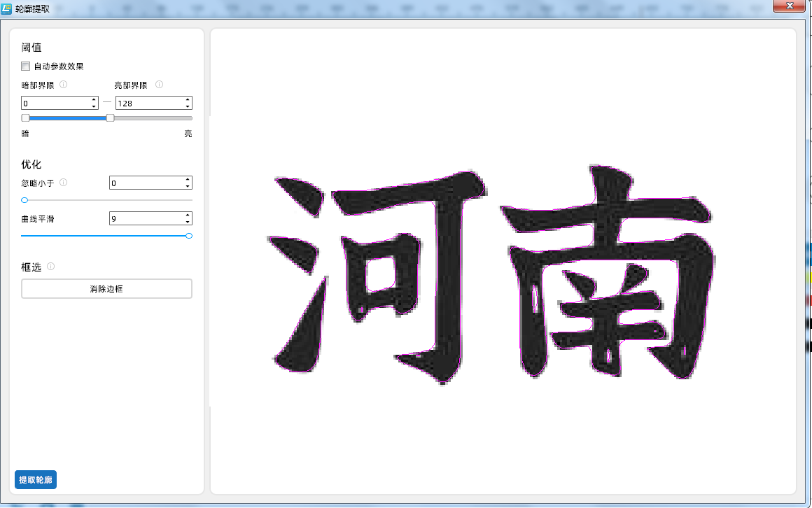
Task: Decrease 曲线平滑 value with down arrow
Action: (x=188, y=223)
